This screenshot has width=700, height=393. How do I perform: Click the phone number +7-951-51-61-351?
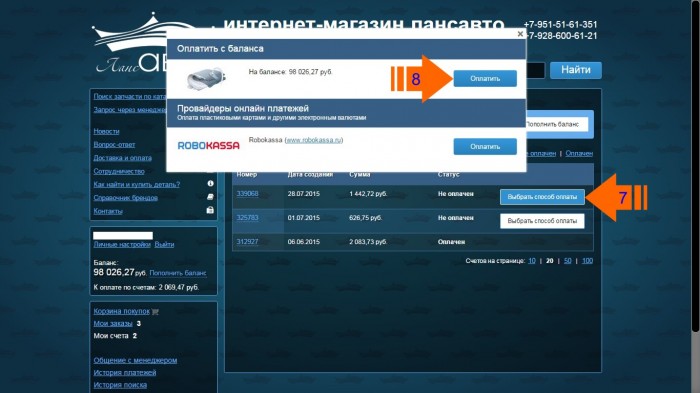tap(560, 25)
